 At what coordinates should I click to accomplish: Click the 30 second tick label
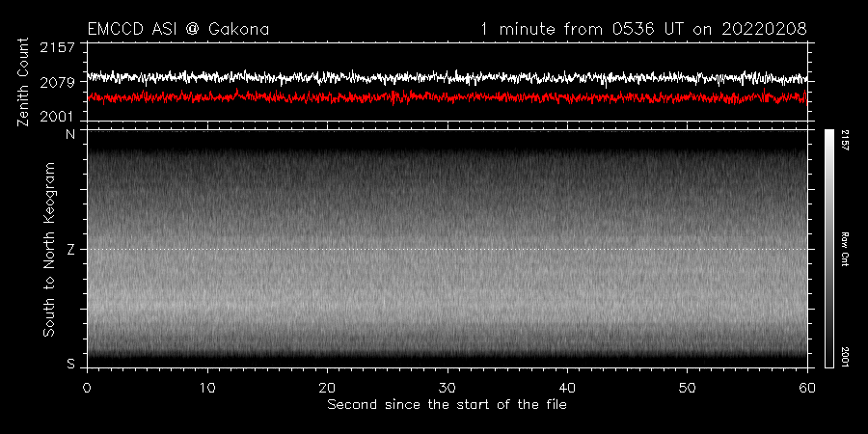click(448, 387)
